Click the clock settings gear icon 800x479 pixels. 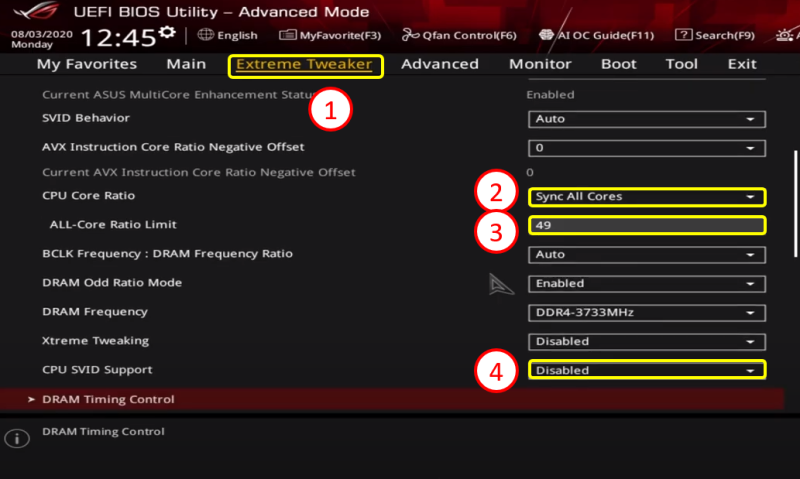167,33
